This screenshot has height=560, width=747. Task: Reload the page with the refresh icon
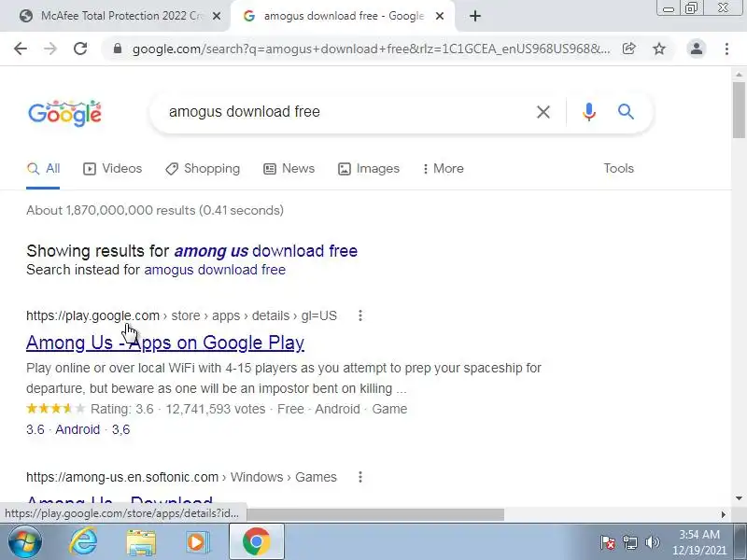80,49
